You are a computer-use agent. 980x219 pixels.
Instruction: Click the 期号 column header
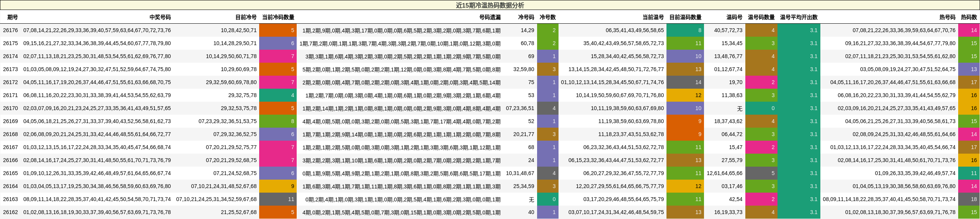(x=13, y=17)
